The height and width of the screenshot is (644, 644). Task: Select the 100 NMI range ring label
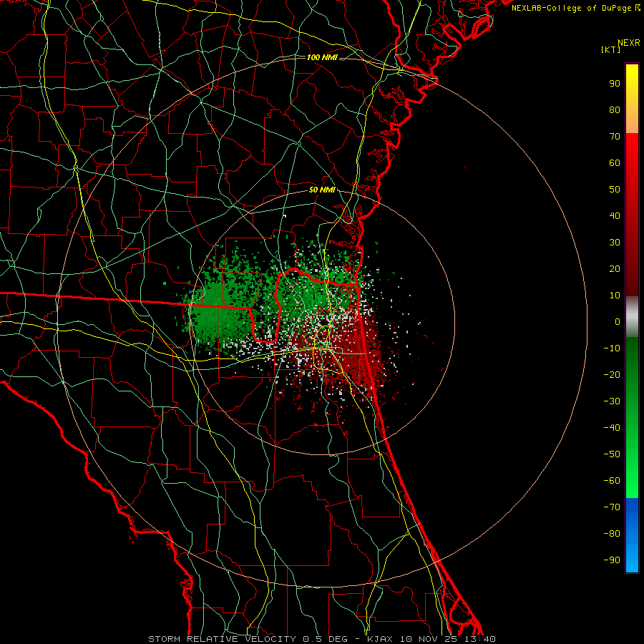click(x=322, y=57)
